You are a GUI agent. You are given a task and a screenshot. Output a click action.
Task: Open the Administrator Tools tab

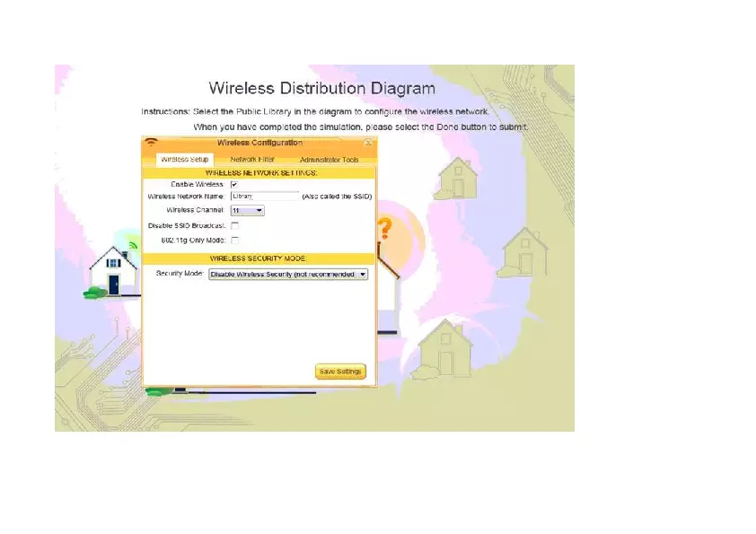(328, 158)
